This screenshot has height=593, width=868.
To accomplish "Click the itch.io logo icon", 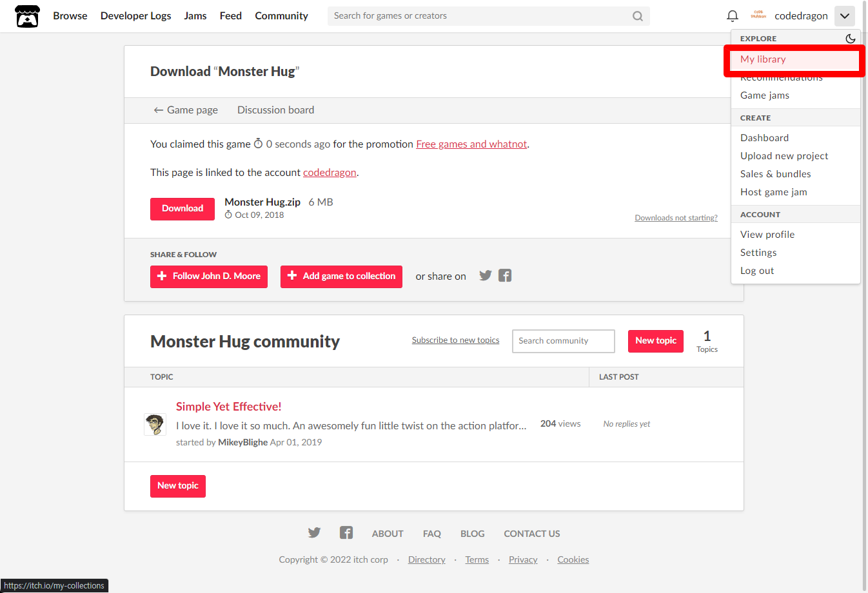I will coord(27,16).
